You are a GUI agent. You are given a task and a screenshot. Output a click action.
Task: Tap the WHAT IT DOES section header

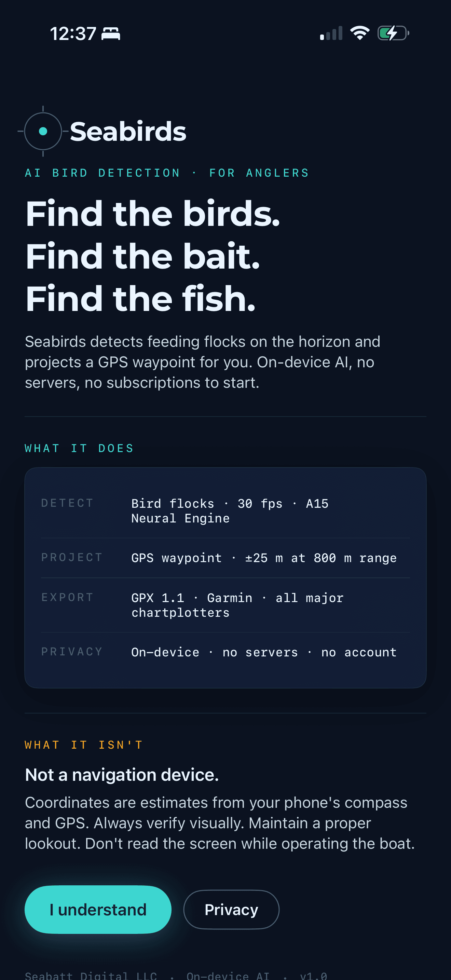(79, 448)
